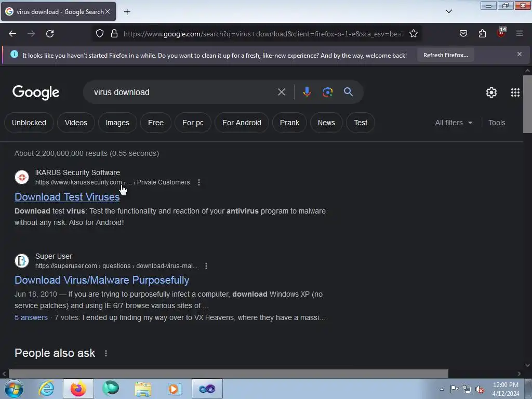Viewport: 532px width, 399px height.
Task: Select the Test filter chip
Action: coord(361,123)
